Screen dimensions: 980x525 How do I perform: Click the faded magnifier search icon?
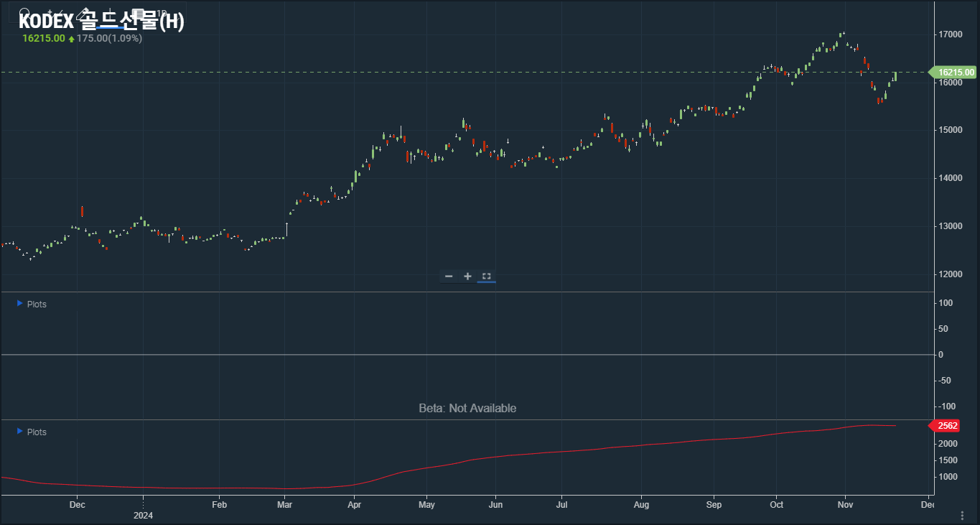tap(25, 14)
